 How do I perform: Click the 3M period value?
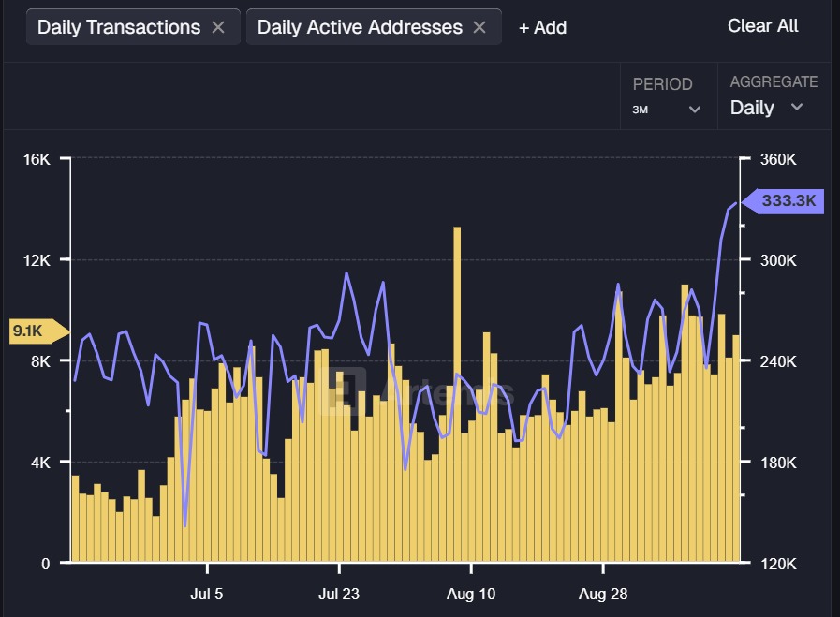(x=641, y=110)
